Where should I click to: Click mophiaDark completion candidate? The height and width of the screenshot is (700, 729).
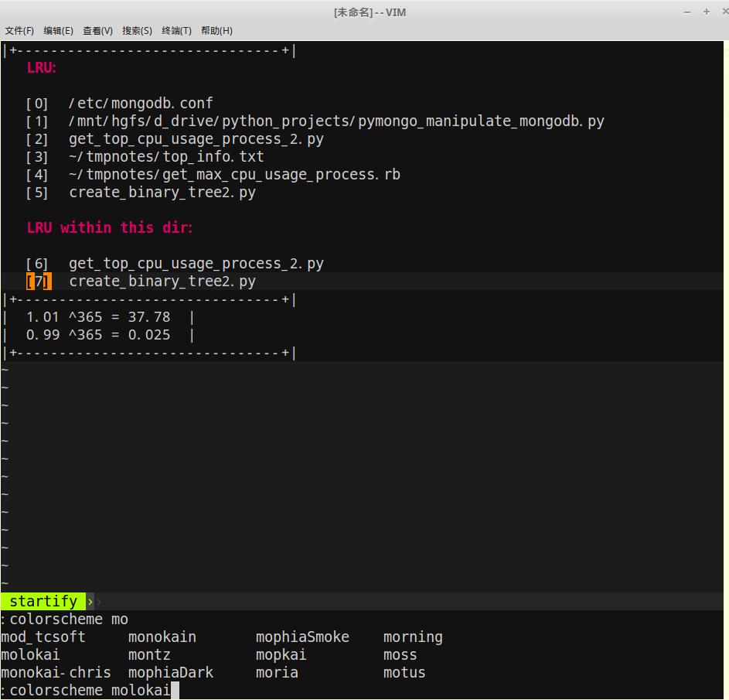171,673
